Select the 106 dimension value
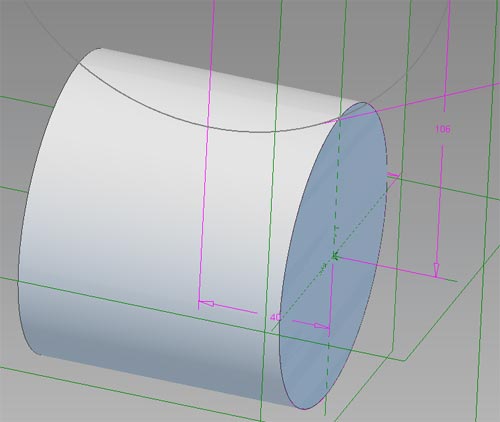 [x=443, y=129]
